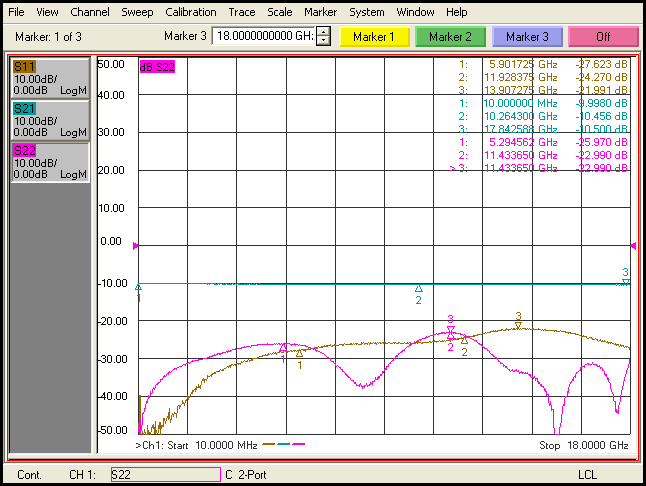Click the Cont. sweep status indicator

(x=29, y=475)
